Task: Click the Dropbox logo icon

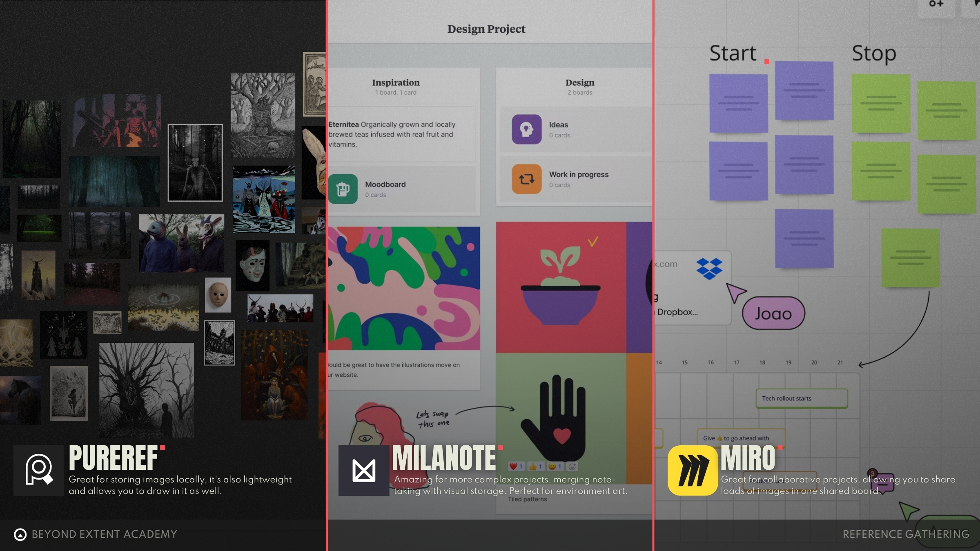Action: (x=709, y=269)
